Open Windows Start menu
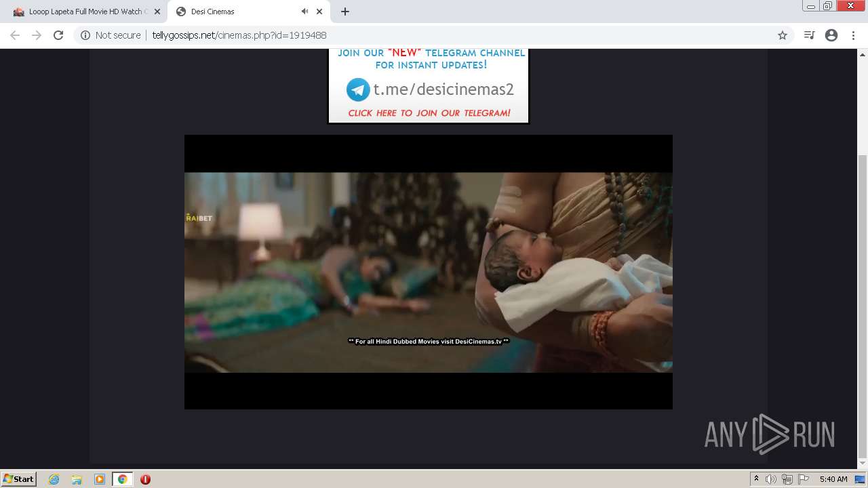Viewport: 868px width, 488px height. [x=18, y=479]
